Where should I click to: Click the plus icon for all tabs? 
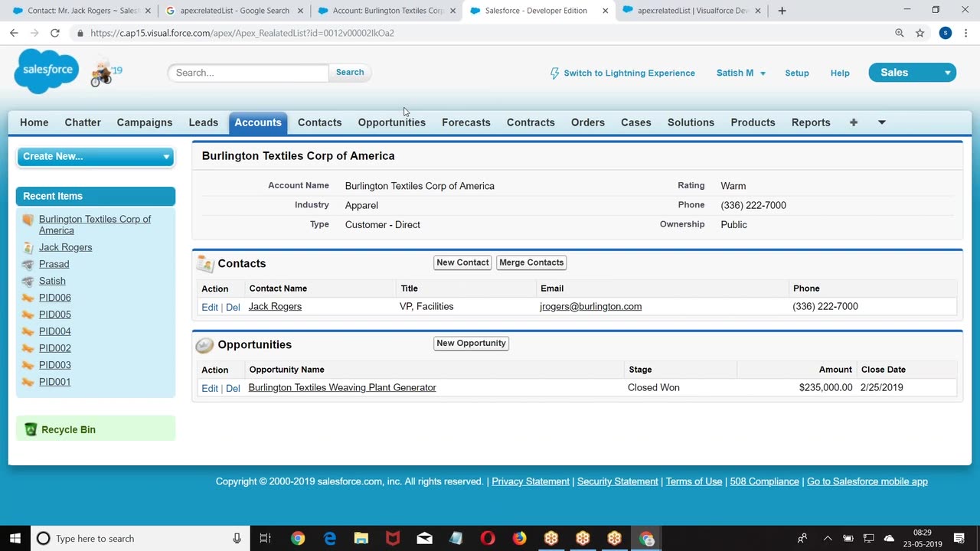coord(854,122)
